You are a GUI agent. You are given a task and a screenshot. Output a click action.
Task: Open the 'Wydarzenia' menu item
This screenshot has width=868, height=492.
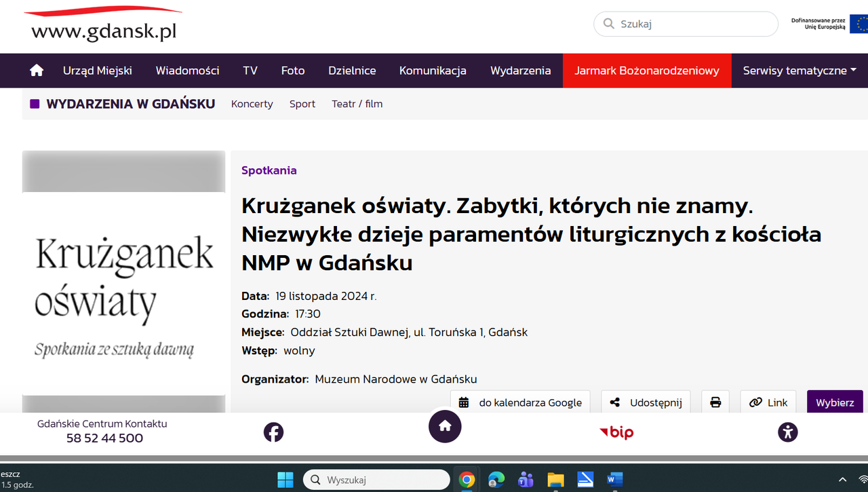(521, 70)
